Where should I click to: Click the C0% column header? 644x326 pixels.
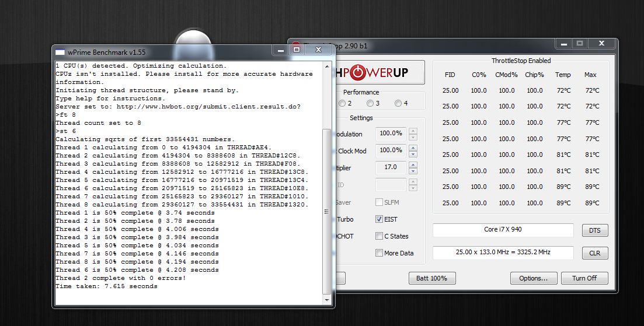479,75
